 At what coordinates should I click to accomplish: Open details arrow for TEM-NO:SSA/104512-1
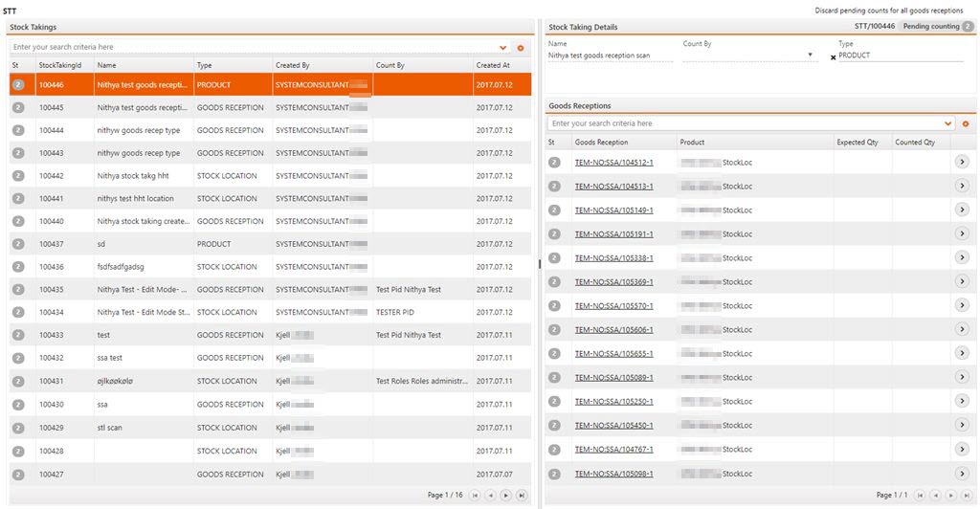pos(962,162)
